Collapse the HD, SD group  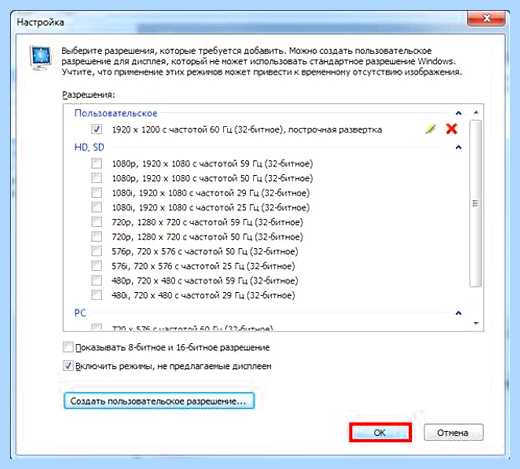(x=459, y=147)
